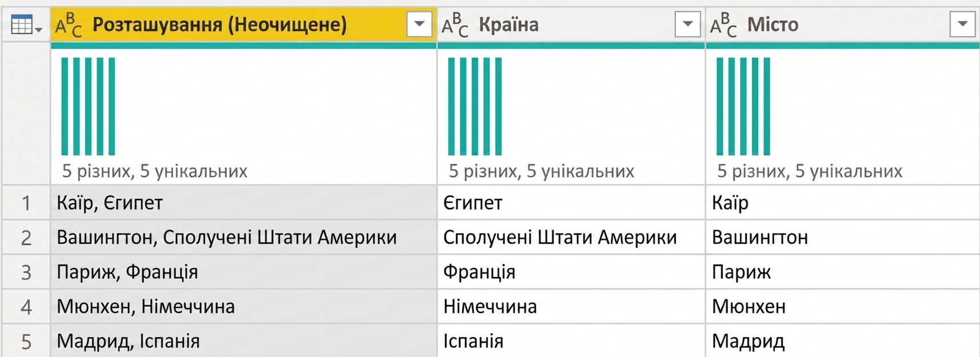Click Країна cell 'Іспанія'

[x=571, y=342]
